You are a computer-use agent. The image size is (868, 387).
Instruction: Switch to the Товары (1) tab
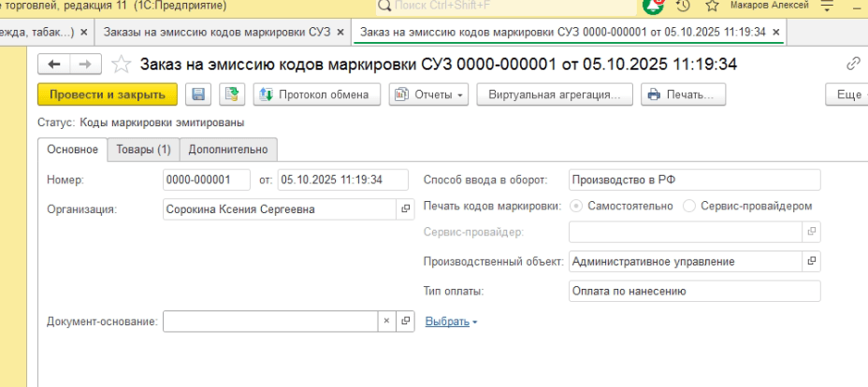(x=143, y=150)
